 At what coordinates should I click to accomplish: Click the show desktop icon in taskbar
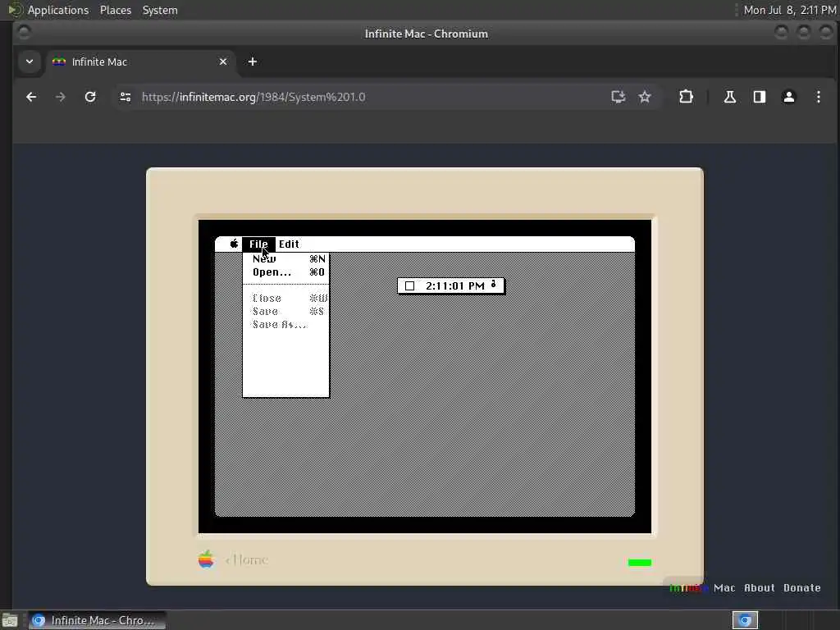pyautogui.click(x=9, y=621)
